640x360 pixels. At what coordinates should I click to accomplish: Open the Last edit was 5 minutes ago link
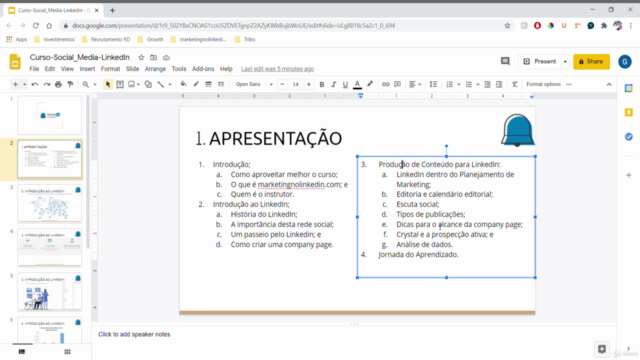click(x=277, y=69)
